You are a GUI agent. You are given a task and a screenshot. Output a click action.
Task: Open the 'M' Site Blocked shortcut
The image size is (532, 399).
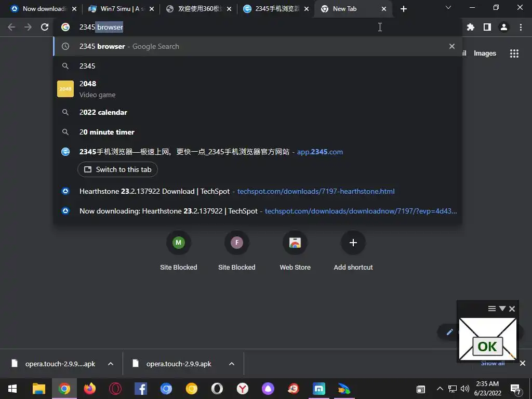tap(179, 251)
